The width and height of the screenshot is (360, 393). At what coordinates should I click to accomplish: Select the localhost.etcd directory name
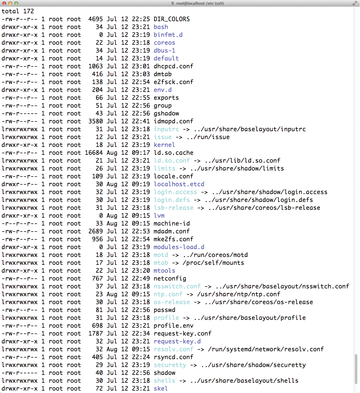(x=179, y=184)
